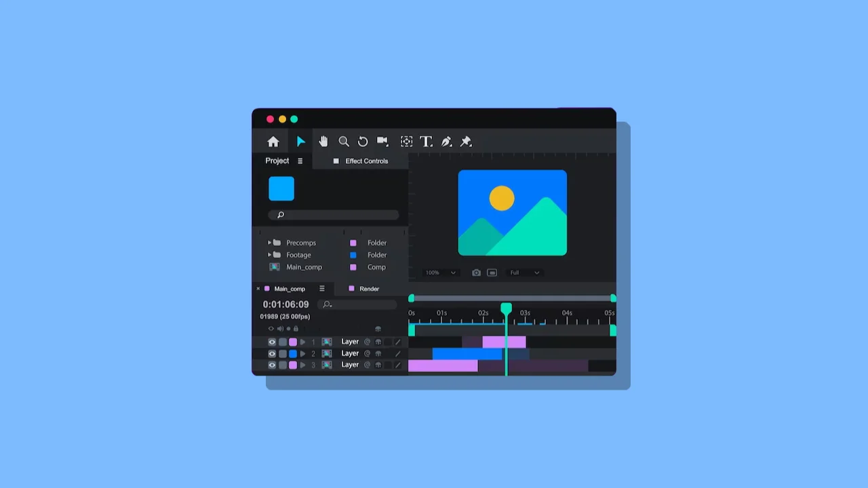Open the Render tab
This screenshot has width=868, height=488.
370,288
